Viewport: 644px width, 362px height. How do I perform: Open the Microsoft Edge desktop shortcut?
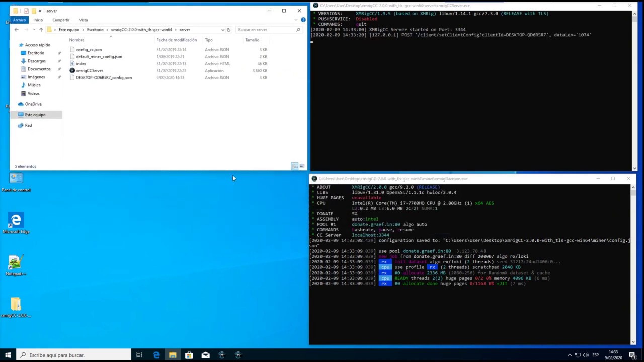16,224
